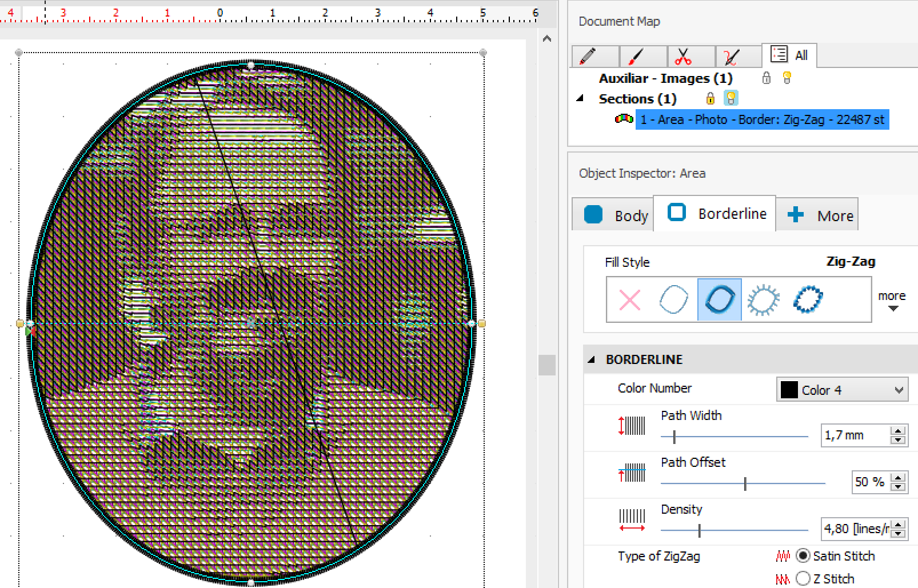Select the 1 - Area - Photo section item
Viewport: 918px width, 588px height.
pos(761,119)
